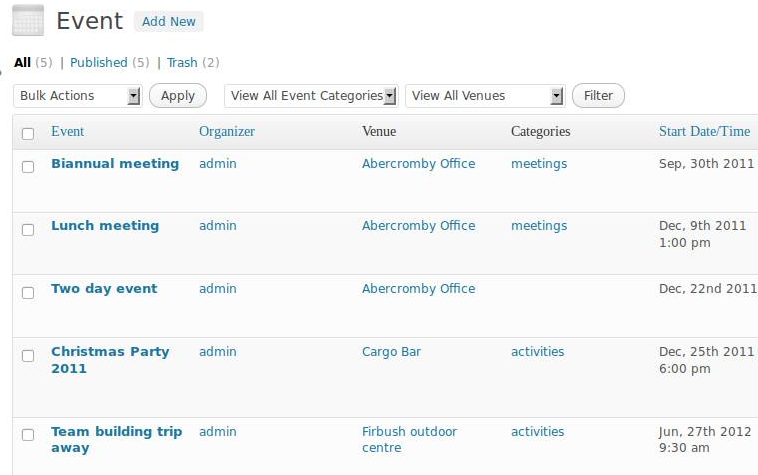Open Firbush outdoor centre venue
The width and height of the screenshot is (758, 475).
409,439
